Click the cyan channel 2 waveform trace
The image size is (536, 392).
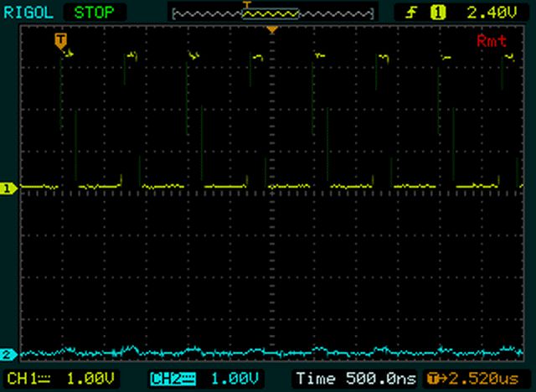click(x=272, y=352)
